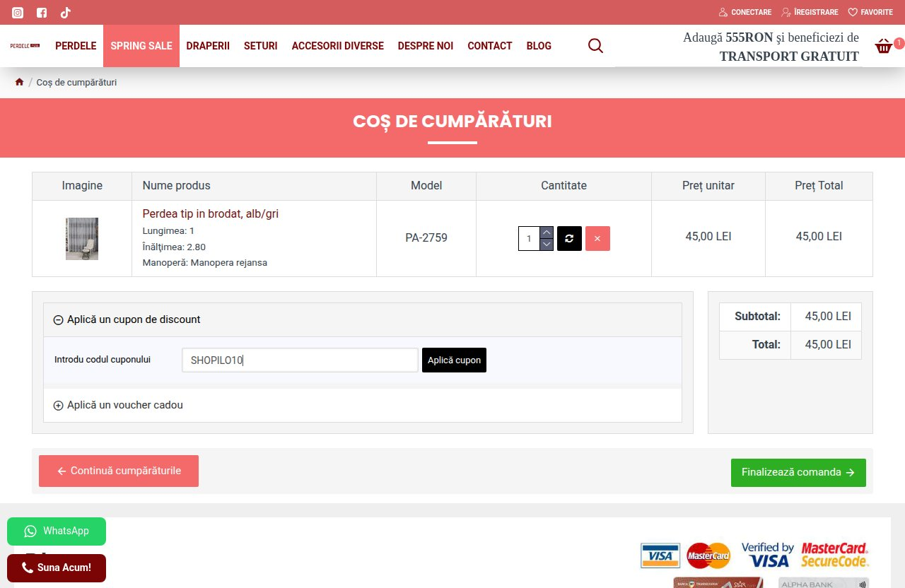905x588 pixels.
Task: Click the search magnifier icon
Action: tap(596, 46)
